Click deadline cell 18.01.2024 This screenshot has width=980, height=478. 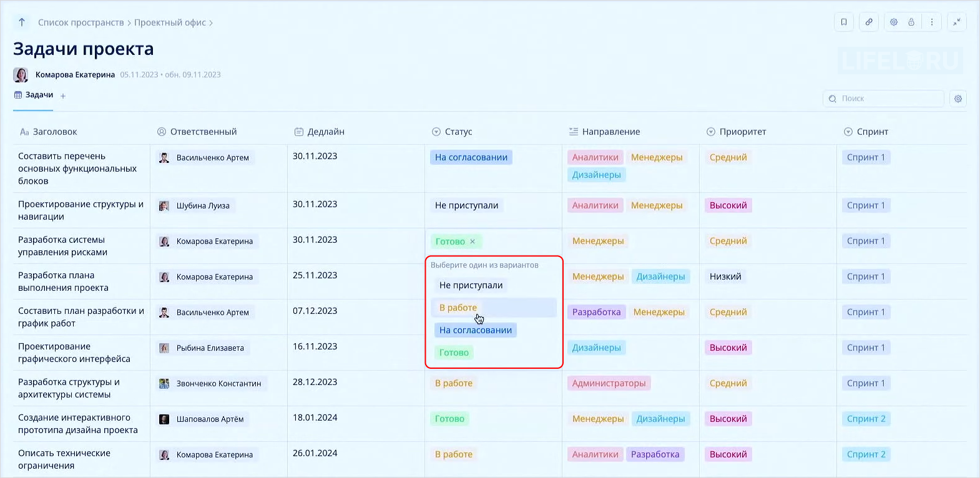[x=315, y=417]
